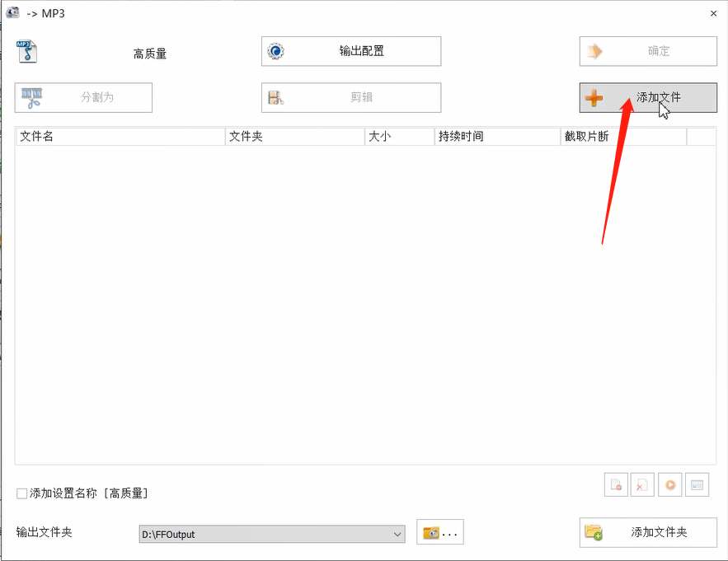Select the scissors icon on 分割为 button
728x561 pixels.
coord(33,97)
